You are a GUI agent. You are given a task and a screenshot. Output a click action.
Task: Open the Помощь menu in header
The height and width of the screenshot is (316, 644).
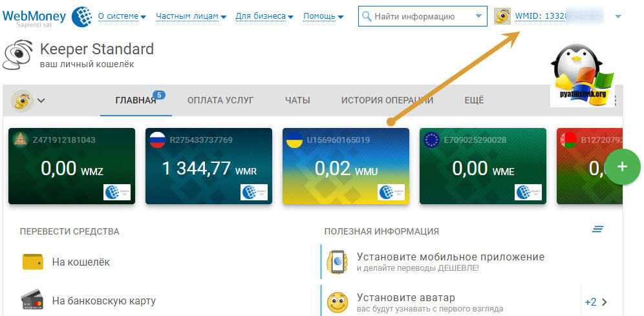(323, 16)
